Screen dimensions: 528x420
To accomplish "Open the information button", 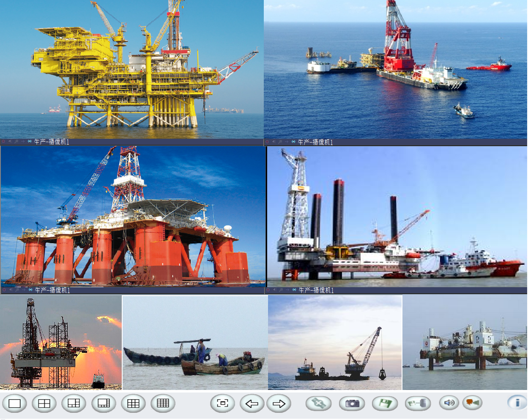I will coord(517,403).
